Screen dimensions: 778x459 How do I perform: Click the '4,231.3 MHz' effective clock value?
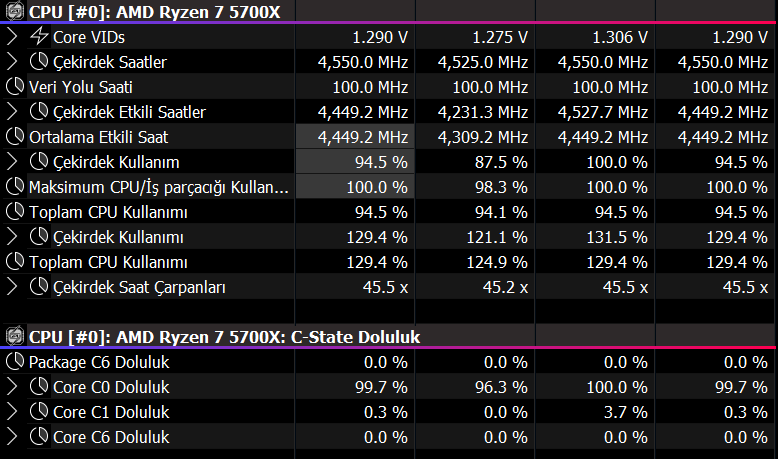click(x=483, y=112)
